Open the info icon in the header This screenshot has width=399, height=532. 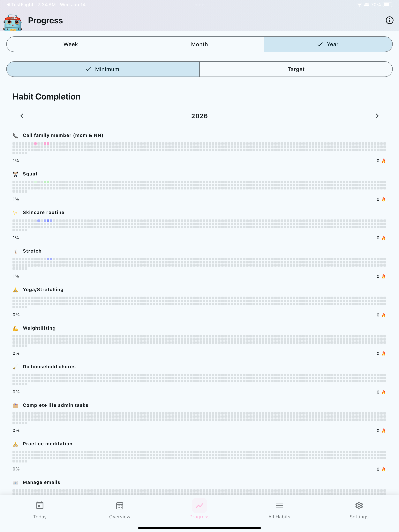(x=389, y=20)
